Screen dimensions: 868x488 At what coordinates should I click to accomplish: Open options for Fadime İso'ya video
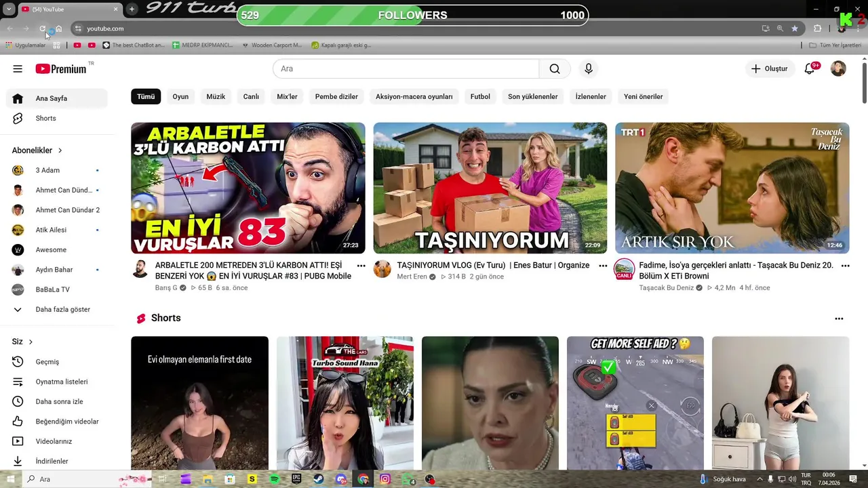[x=845, y=266]
